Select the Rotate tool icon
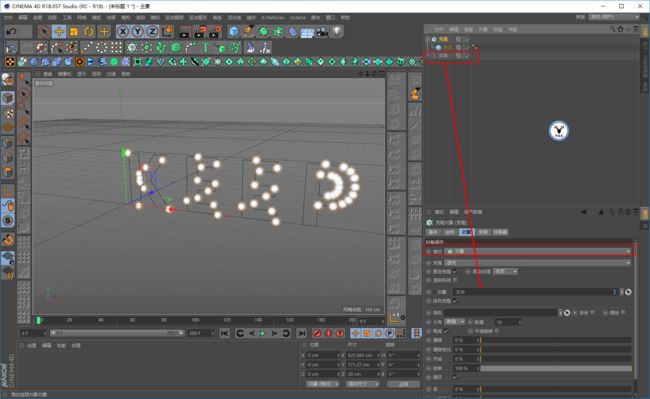Image resolution: width=650 pixels, height=399 pixels. pyautogui.click(x=89, y=31)
